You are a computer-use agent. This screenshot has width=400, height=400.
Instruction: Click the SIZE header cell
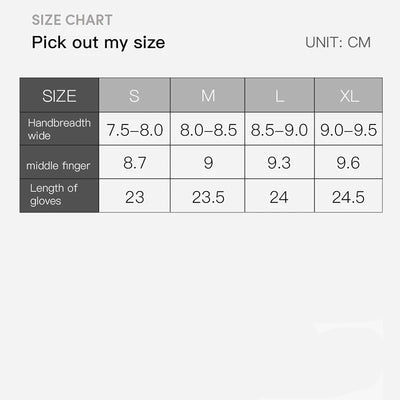pos(59,95)
